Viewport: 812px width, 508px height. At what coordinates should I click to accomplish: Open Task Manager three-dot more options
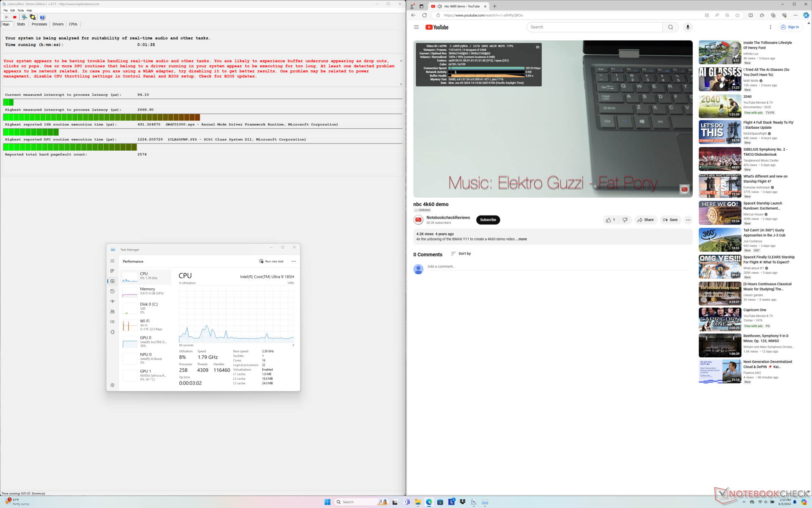click(294, 261)
